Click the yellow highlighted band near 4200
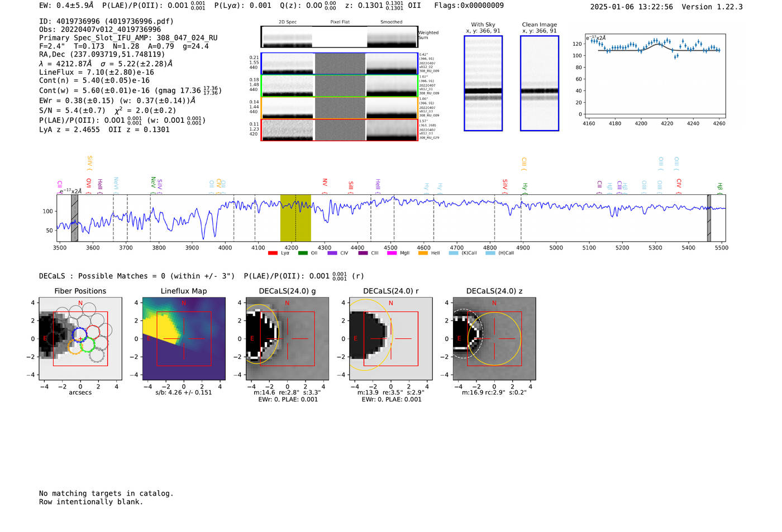The image size is (782, 532). pos(295,218)
